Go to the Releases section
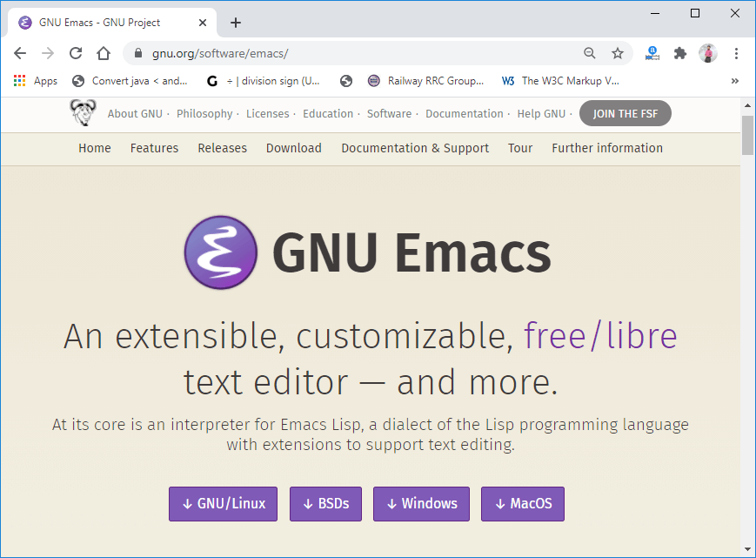The image size is (756, 558). pyautogui.click(x=222, y=148)
